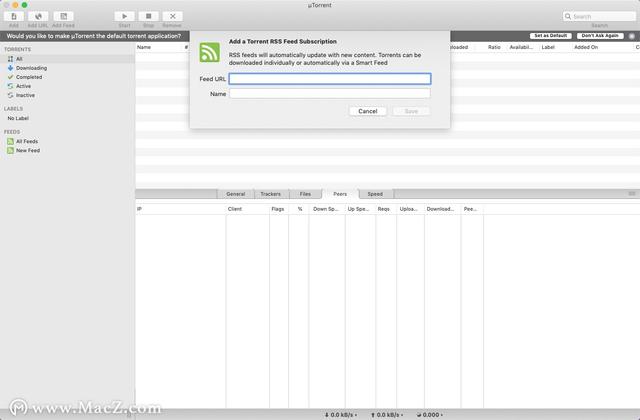Click the Remove X toolbar icon

tap(173, 16)
